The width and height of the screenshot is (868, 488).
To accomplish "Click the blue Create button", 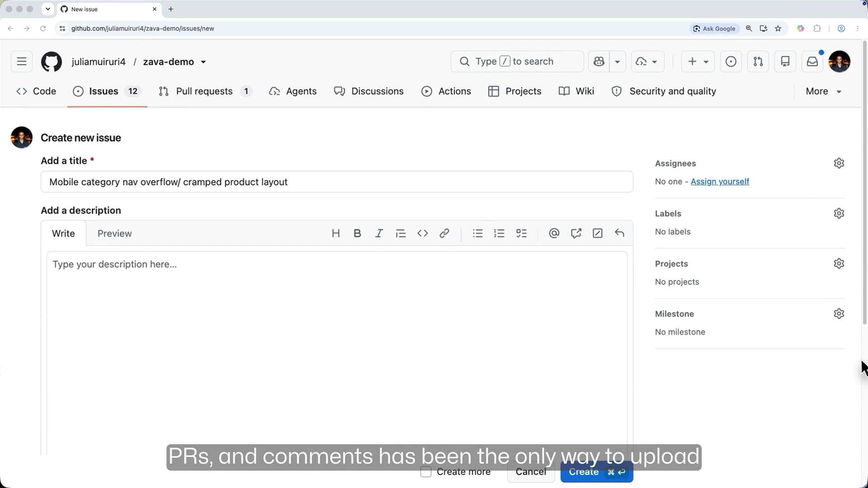I will click(597, 472).
